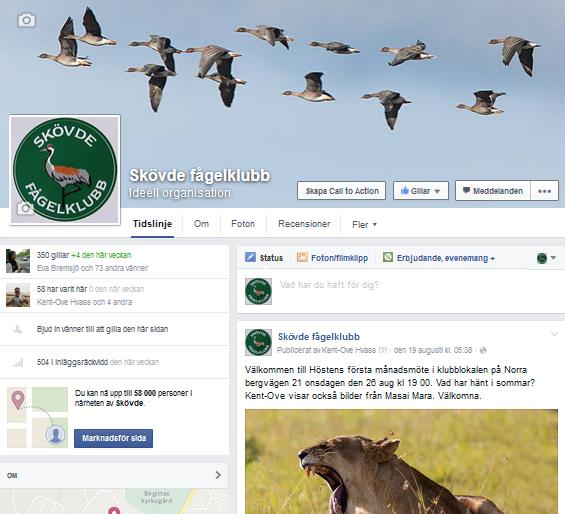
Task: Click the '+4 den här veckan' text
Action: 101,255
